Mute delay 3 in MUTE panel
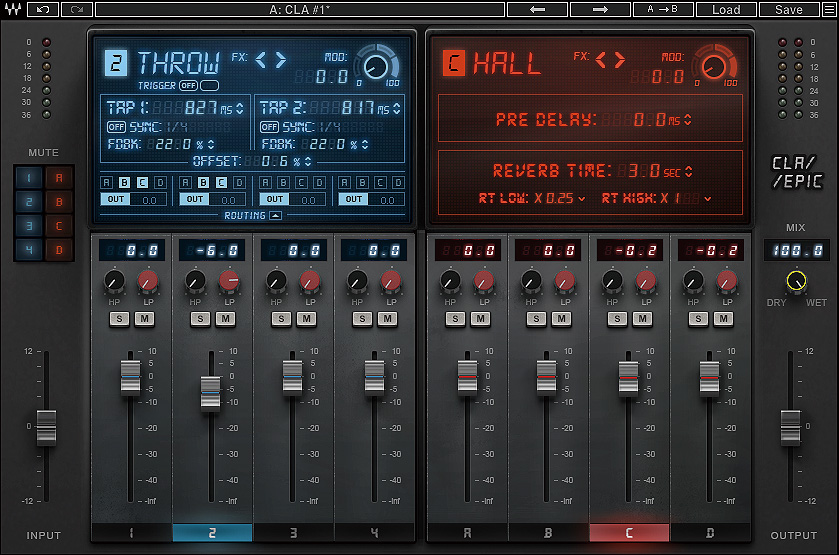Screen dimensions: 839x555 point(29,226)
